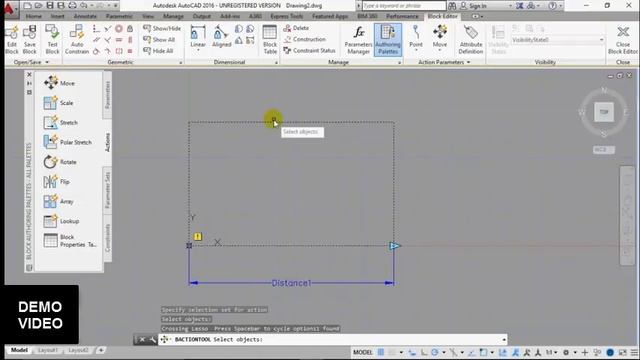Screen dimensions: 640x360
Task: Click Close Block Editor
Action: point(623,40)
